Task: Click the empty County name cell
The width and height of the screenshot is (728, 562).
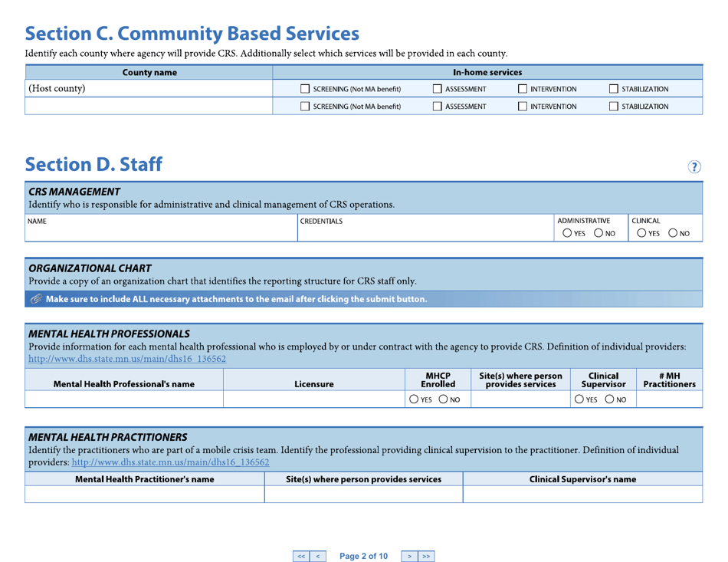Action: pyautogui.click(x=149, y=106)
